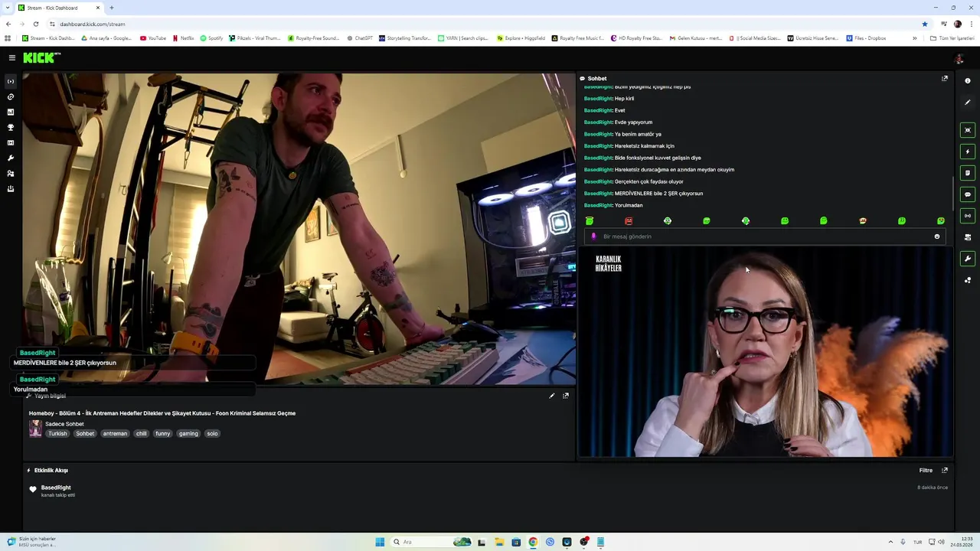Select the solo tag
Screen dimensions: 980x551
point(212,434)
